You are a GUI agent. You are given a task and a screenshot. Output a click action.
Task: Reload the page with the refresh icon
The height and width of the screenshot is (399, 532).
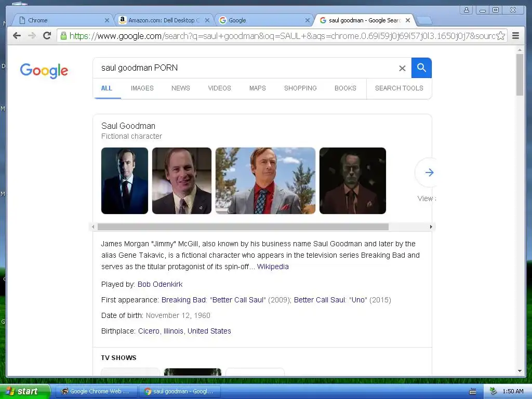pos(47,36)
